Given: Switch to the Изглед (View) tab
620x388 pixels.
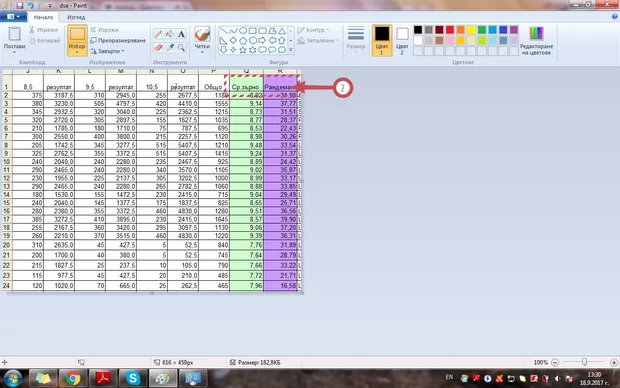Looking at the screenshot, I should tap(76, 17).
